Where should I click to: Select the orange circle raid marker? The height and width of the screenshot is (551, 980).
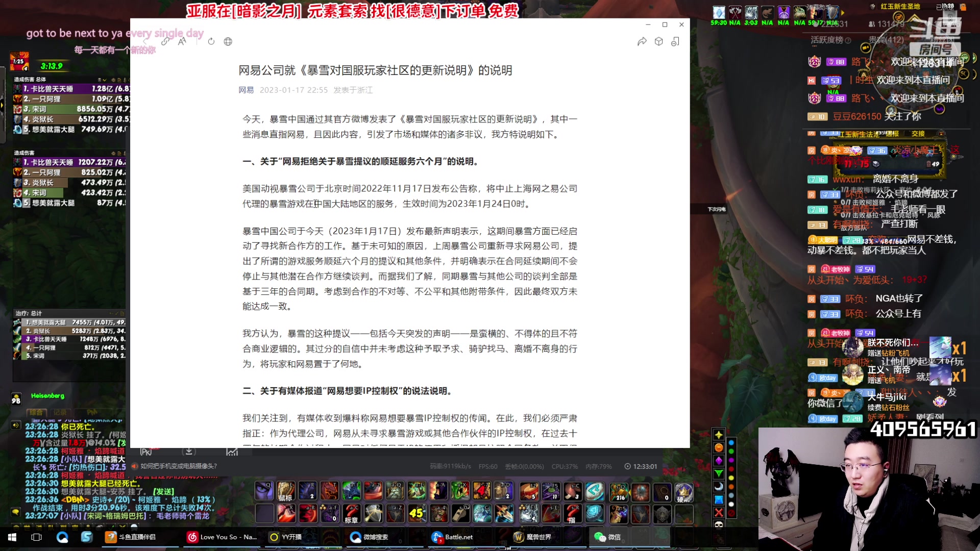pyautogui.click(x=719, y=447)
